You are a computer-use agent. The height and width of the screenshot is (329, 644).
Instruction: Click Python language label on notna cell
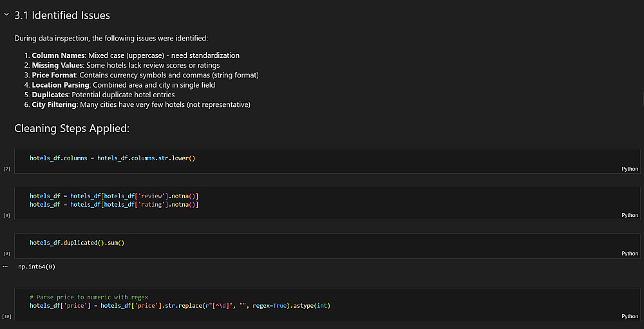pyautogui.click(x=629, y=215)
